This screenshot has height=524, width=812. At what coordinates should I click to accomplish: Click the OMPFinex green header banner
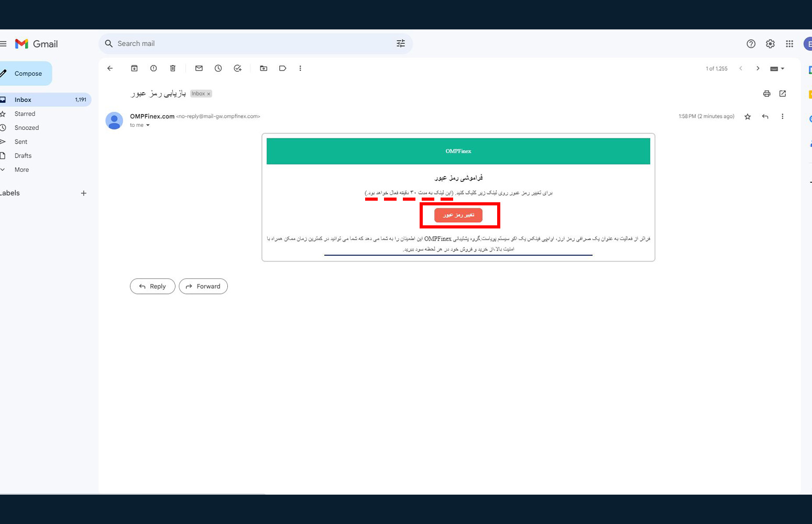pyautogui.click(x=458, y=151)
